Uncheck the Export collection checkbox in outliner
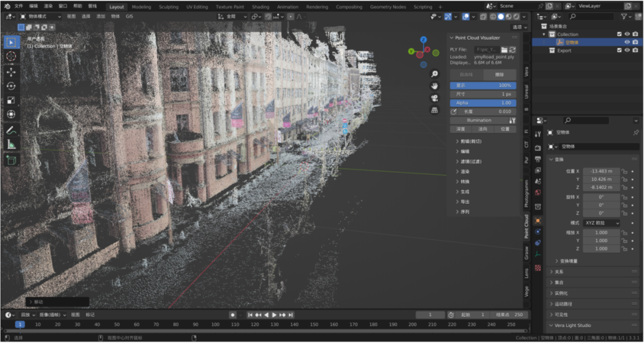 click(x=620, y=50)
